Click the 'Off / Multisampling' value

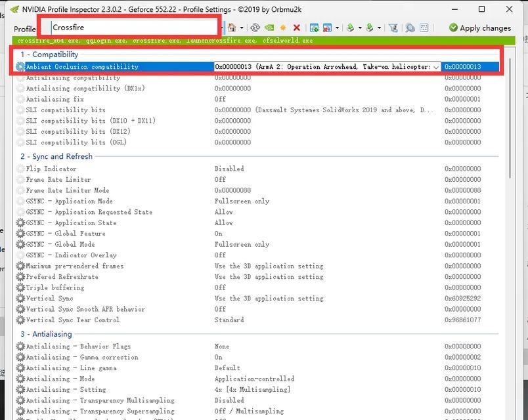(249, 411)
